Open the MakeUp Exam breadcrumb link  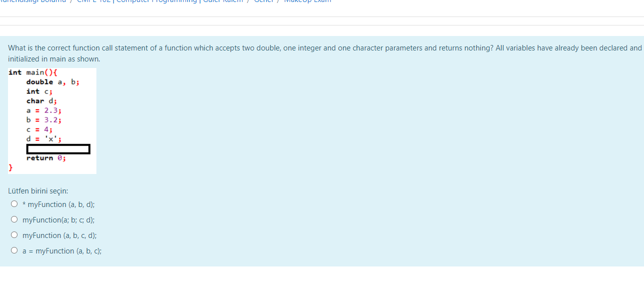click(x=307, y=1)
